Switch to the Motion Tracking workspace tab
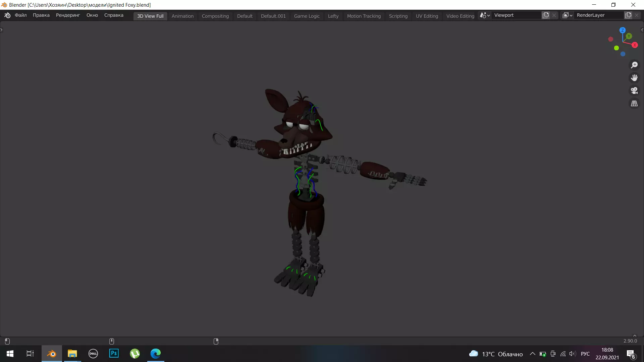Image resolution: width=644 pixels, height=362 pixels. [364, 16]
